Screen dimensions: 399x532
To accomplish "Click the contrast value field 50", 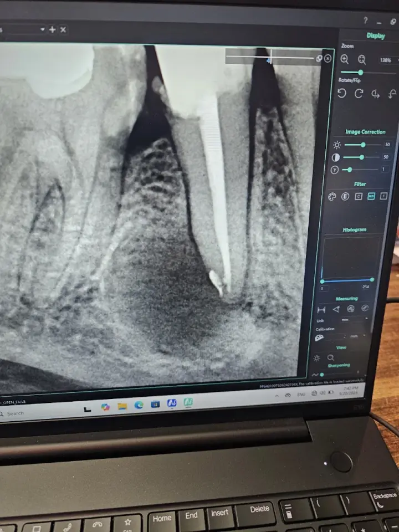I will (386, 157).
